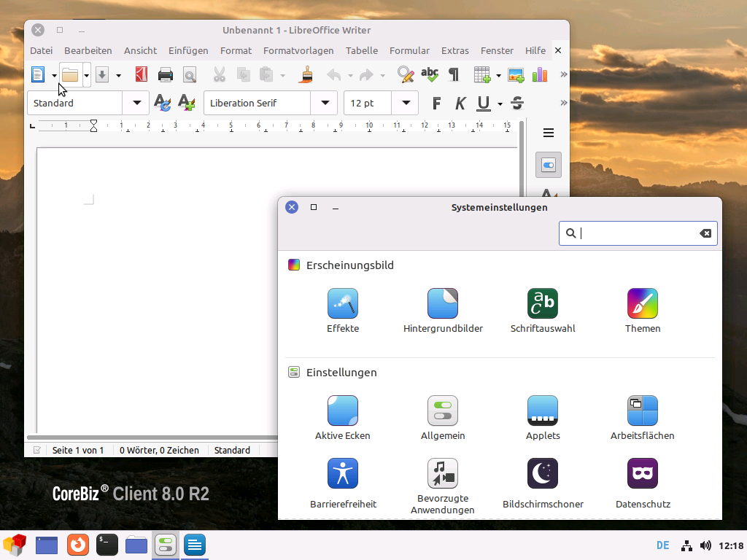
Task: Open Applets settings
Action: click(x=543, y=418)
